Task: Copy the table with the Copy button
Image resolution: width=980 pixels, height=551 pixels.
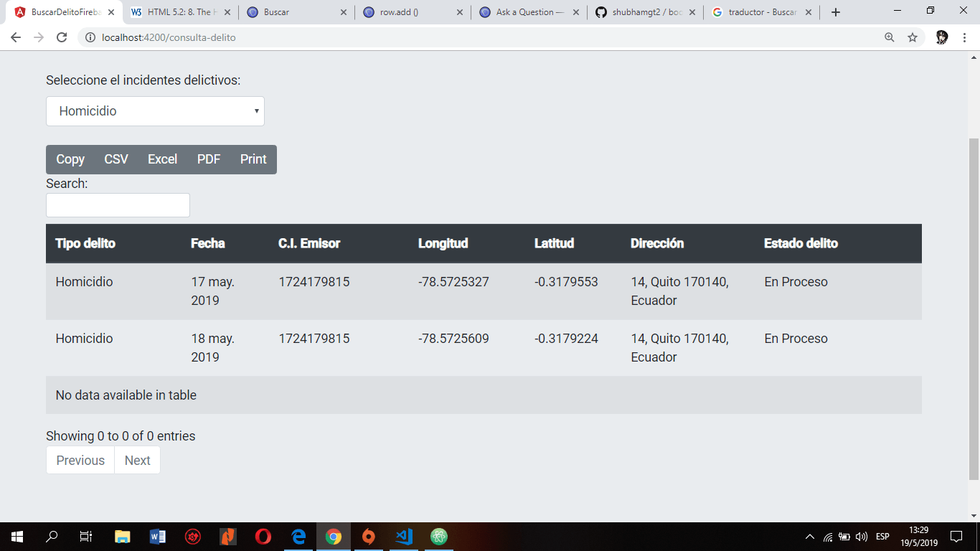Action: pos(70,159)
